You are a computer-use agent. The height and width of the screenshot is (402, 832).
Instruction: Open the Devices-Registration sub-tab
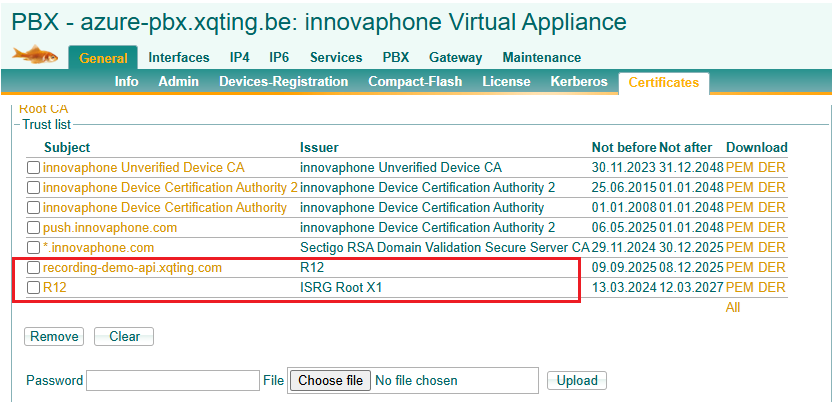(283, 82)
